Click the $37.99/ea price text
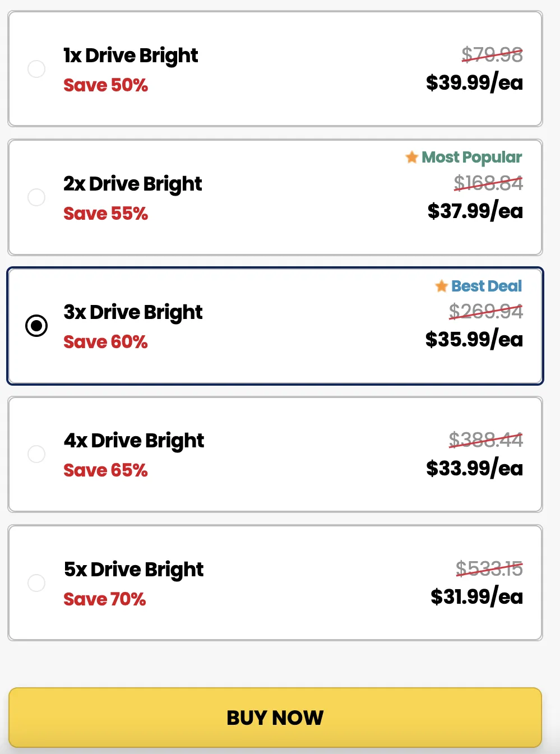 (x=474, y=212)
